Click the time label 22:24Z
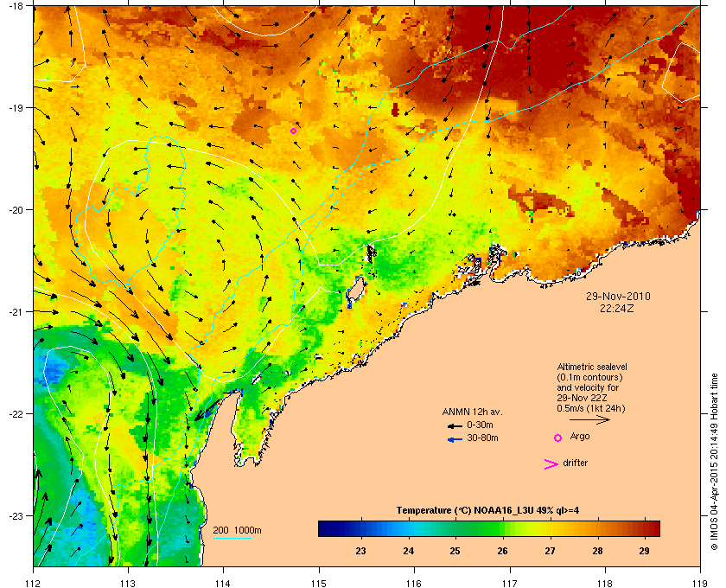The height and width of the screenshot is (588, 726). tap(617, 308)
